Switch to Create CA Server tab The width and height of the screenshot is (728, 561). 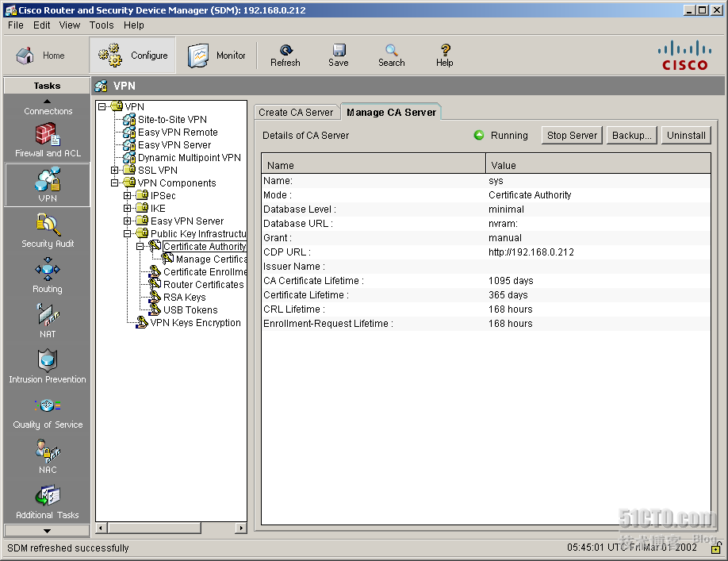point(296,113)
